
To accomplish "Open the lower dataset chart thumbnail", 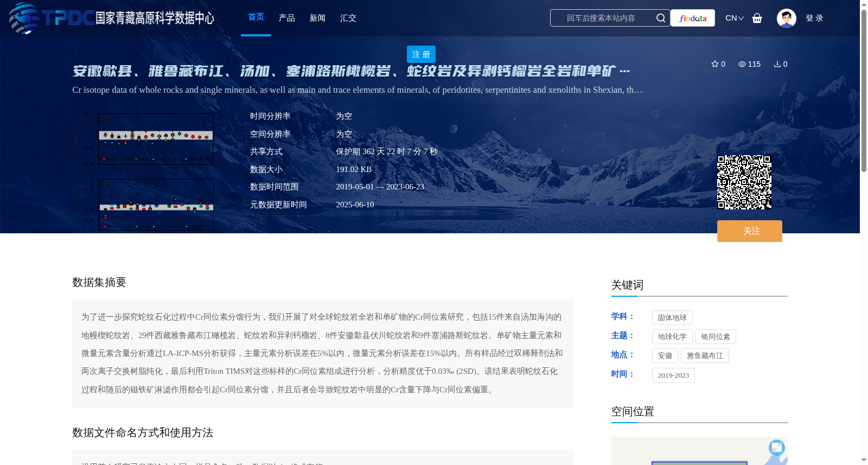I will coord(143,205).
